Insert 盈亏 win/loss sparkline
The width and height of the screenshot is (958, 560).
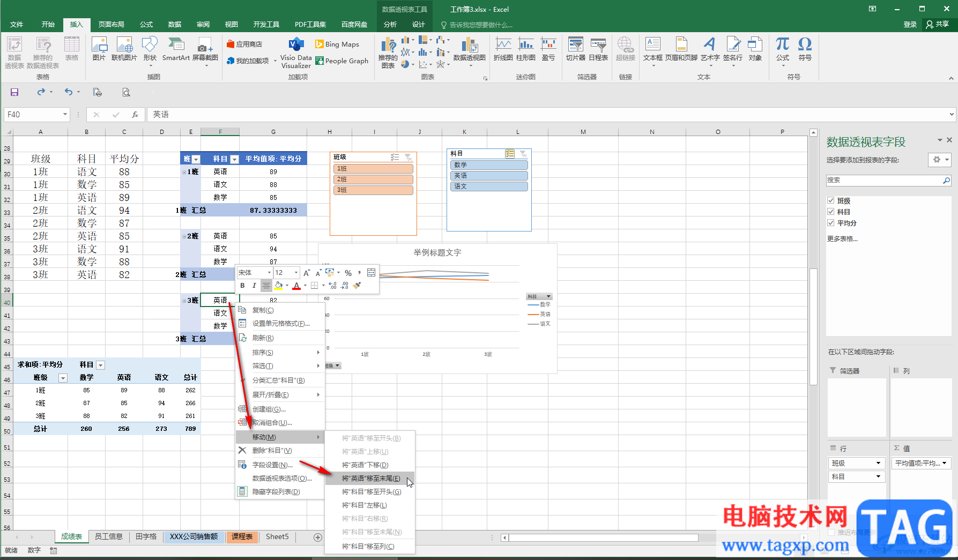[548, 49]
